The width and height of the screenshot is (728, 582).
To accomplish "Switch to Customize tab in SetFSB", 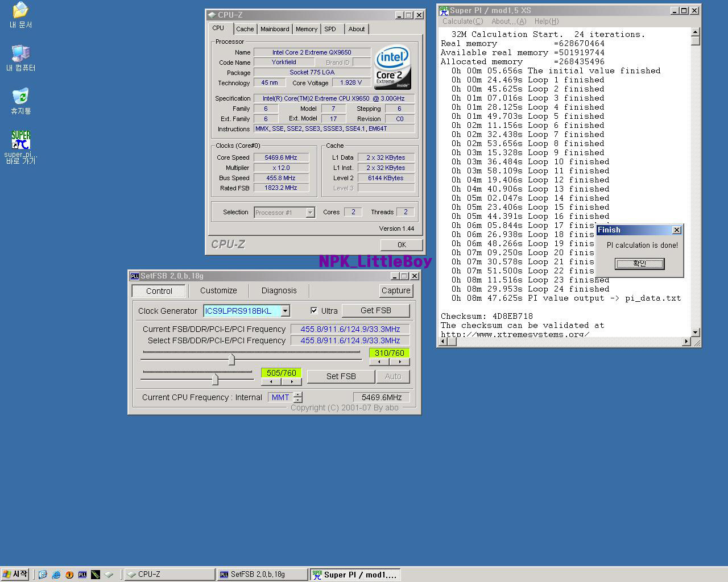I will tap(218, 290).
